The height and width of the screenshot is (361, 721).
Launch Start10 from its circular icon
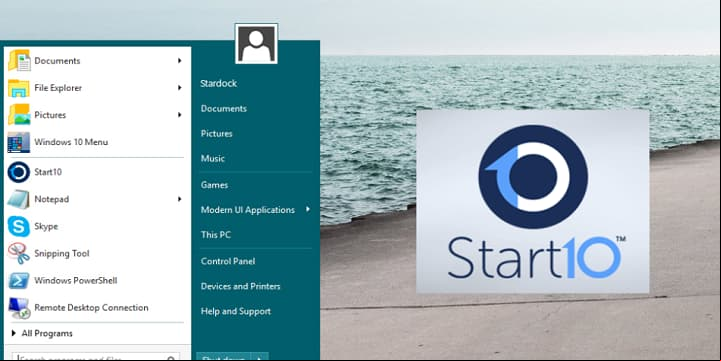[x=19, y=172]
